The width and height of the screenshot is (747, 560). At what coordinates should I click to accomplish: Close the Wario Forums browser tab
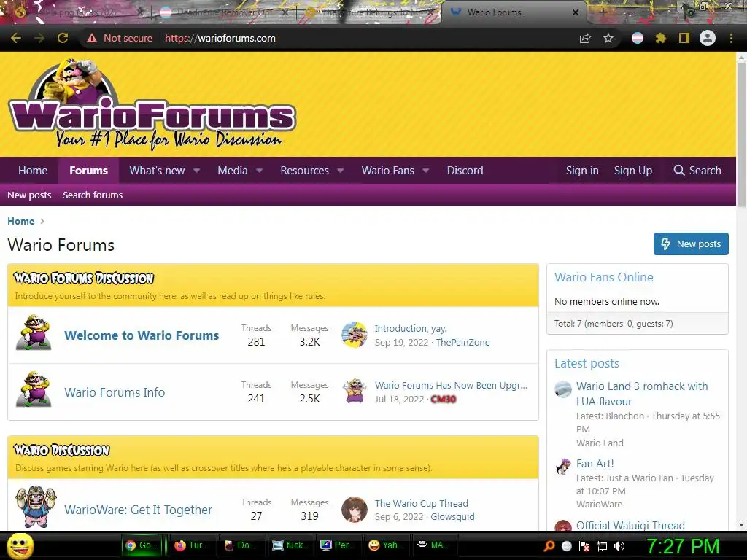coord(576,12)
